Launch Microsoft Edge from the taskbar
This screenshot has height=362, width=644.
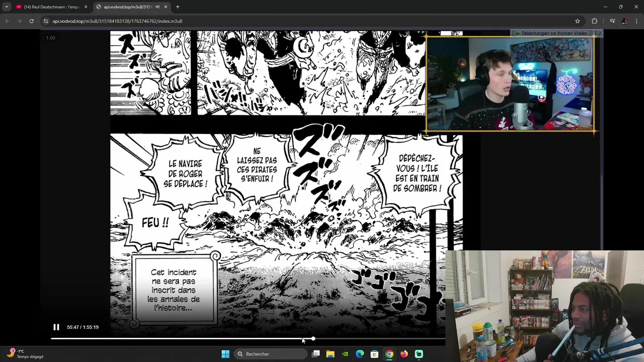[x=360, y=354]
